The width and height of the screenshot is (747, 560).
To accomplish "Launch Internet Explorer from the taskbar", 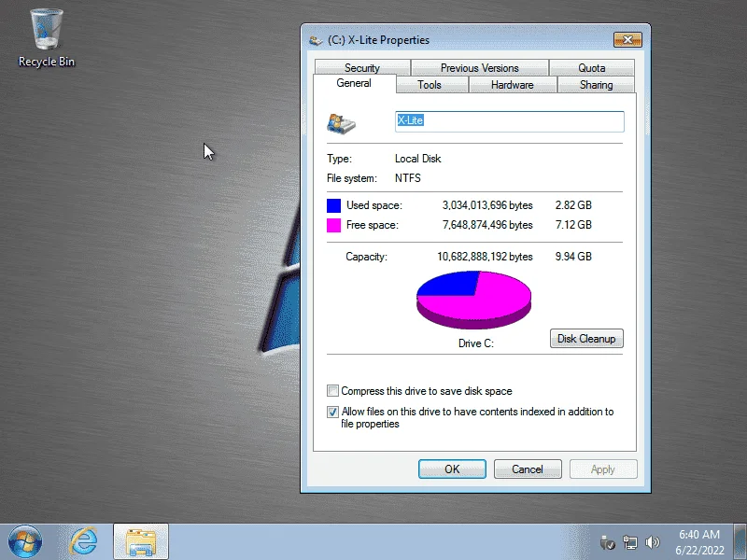I will [83, 541].
